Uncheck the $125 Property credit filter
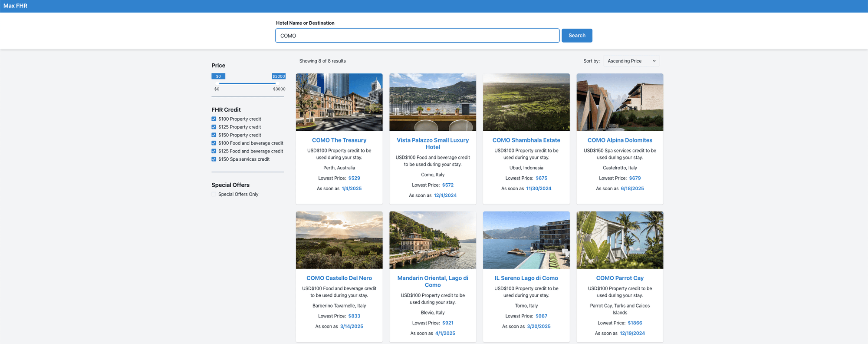868x344 pixels. [214, 127]
